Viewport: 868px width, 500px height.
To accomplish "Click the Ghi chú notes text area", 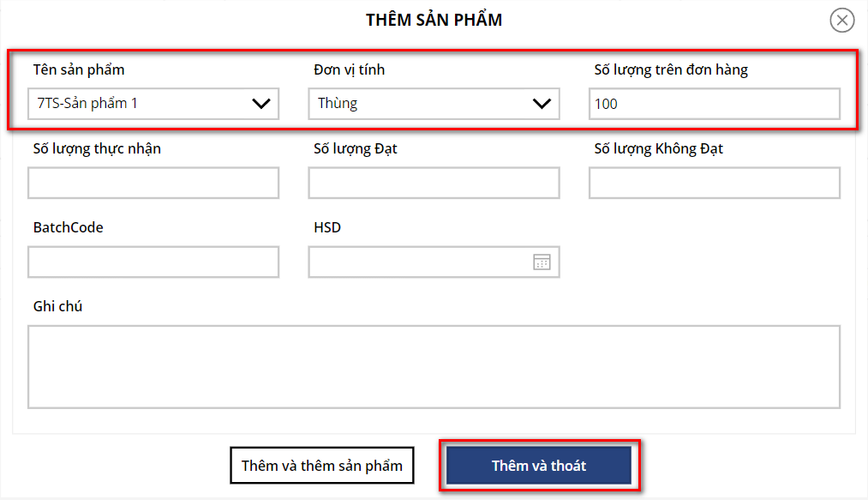I will click(x=434, y=366).
